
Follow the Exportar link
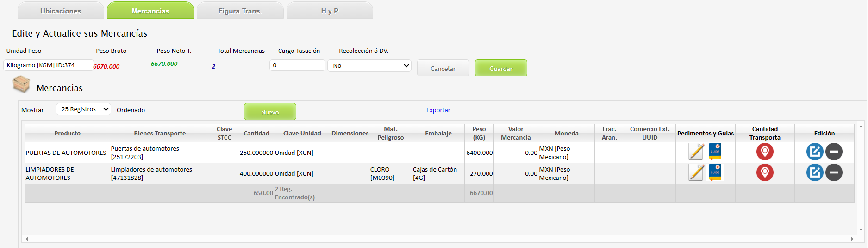438,110
